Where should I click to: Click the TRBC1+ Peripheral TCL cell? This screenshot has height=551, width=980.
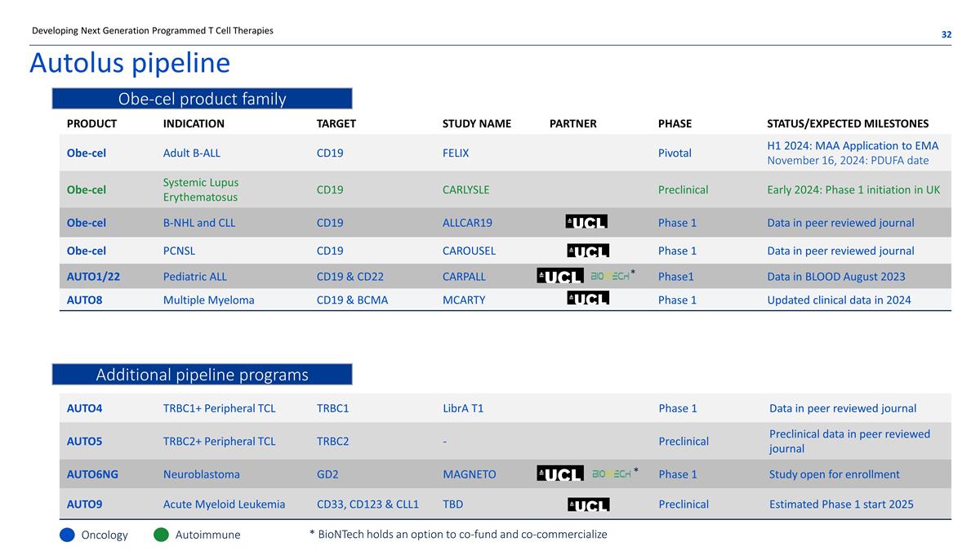click(x=220, y=408)
